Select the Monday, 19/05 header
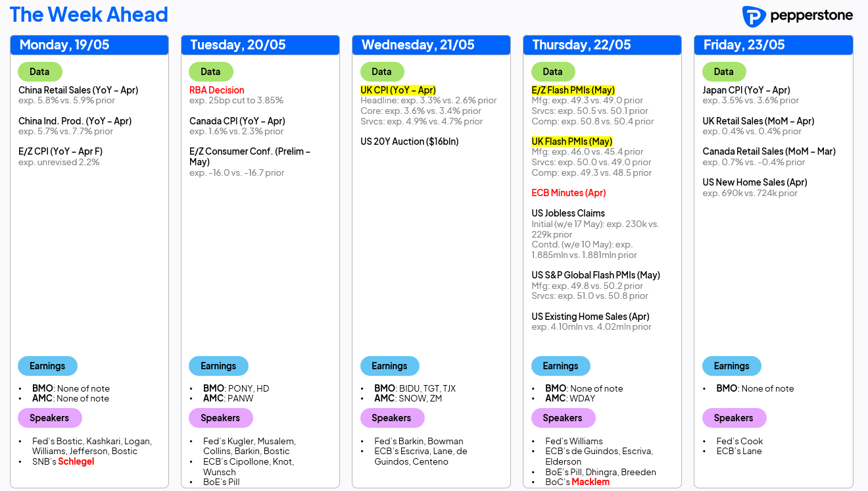 pyautogui.click(x=89, y=45)
